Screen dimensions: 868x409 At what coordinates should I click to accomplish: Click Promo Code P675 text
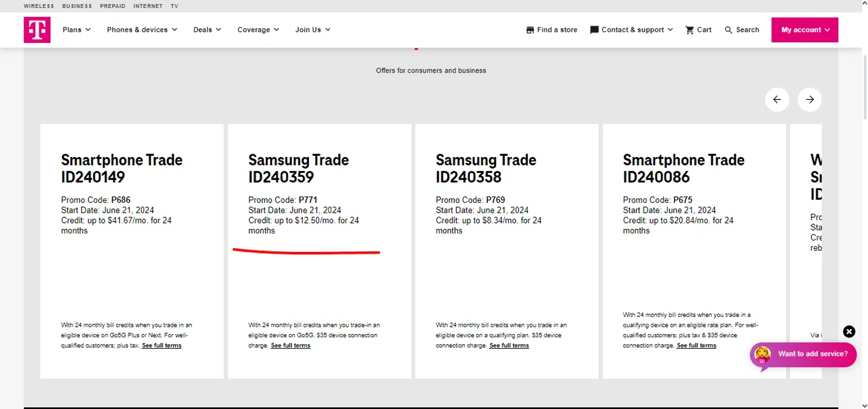658,200
